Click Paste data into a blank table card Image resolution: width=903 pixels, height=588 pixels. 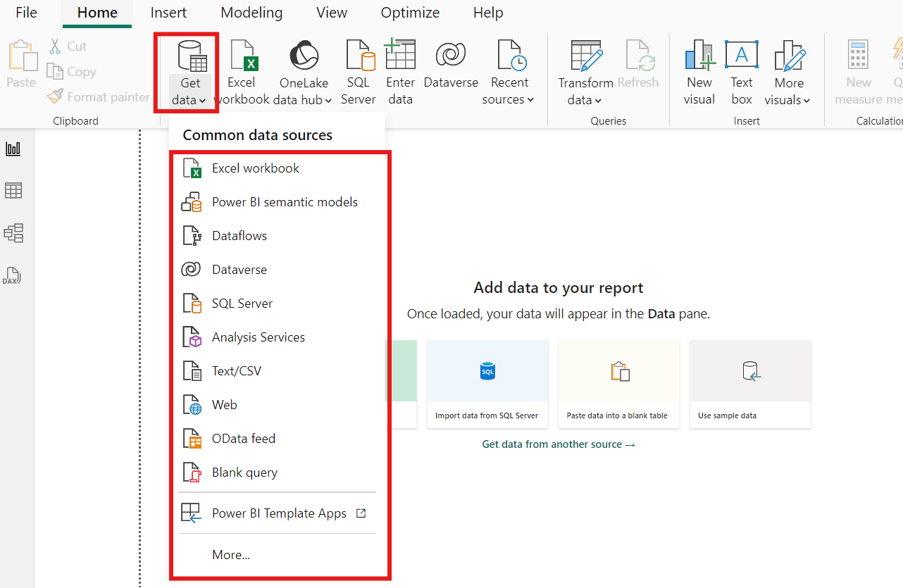click(x=618, y=384)
